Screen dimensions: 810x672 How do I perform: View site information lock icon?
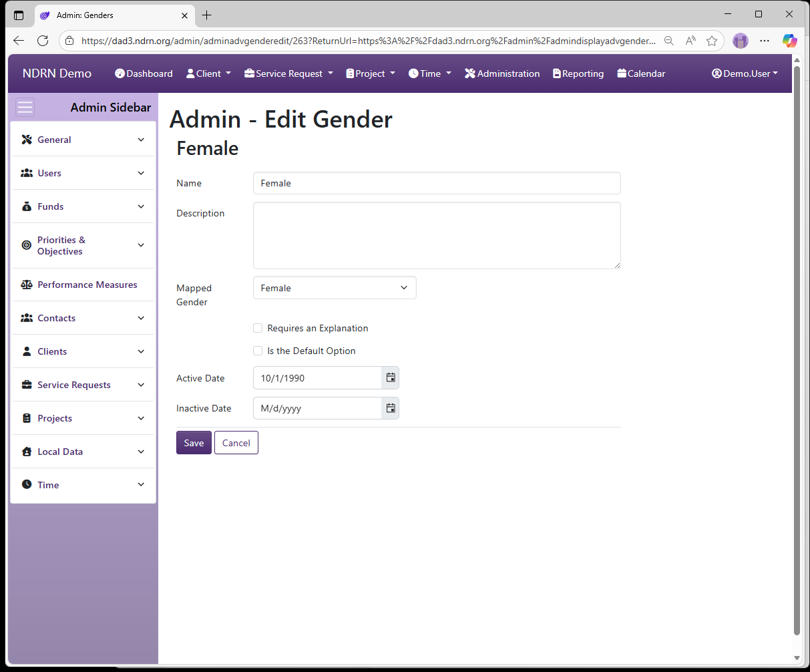[69, 41]
